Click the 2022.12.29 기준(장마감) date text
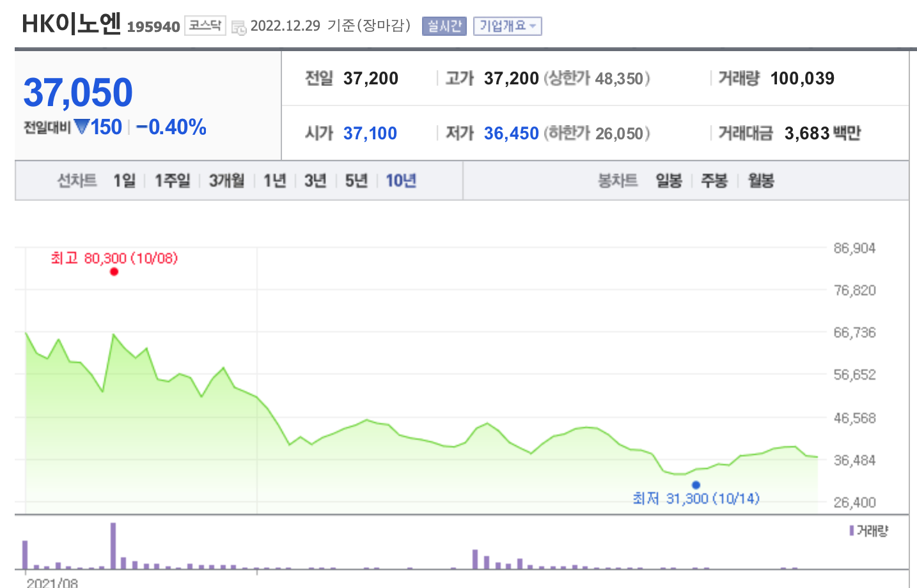The image size is (917, 588). click(x=331, y=26)
